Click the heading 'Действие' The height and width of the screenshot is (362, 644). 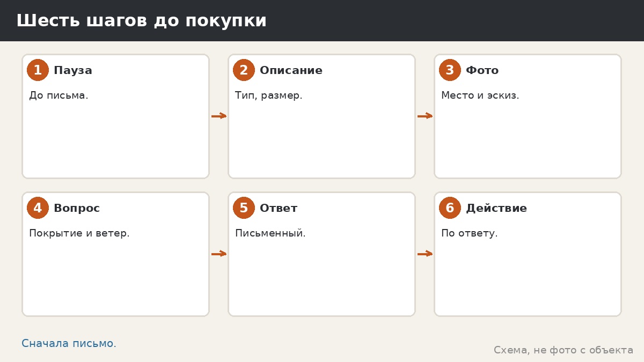coord(496,208)
